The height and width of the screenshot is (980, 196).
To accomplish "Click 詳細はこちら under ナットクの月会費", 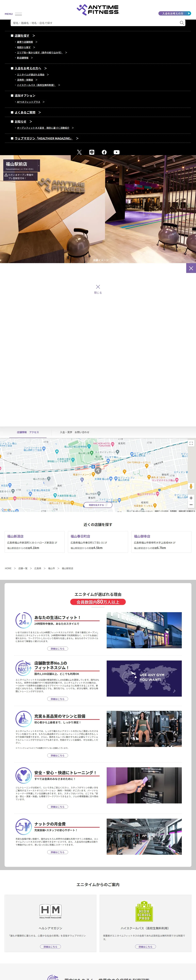I will coord(57,852).
